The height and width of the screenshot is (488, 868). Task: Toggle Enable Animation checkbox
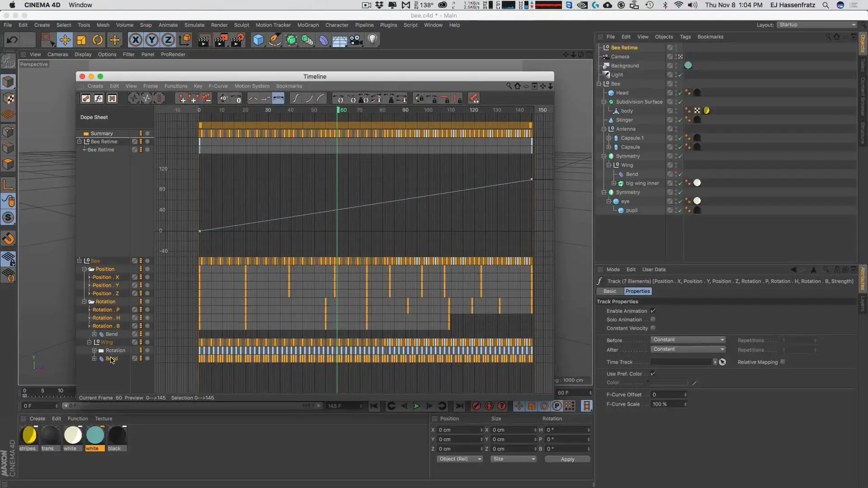coord(653,311)
